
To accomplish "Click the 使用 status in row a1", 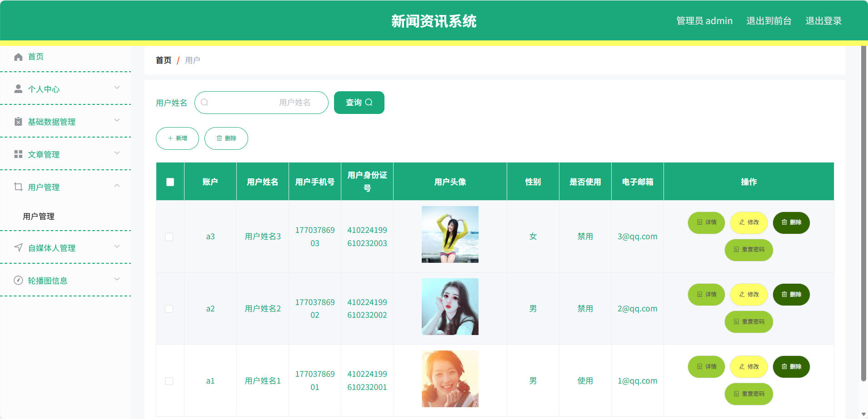I will point(585,381).
